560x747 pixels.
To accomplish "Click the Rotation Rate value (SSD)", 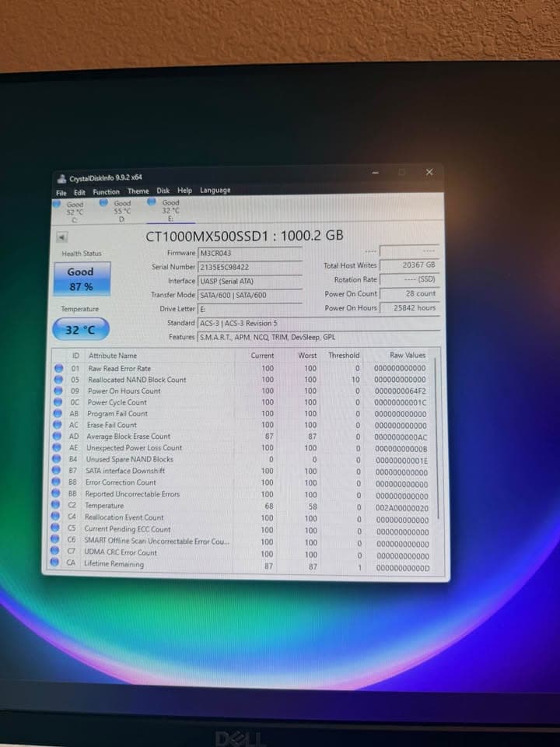I will [x=409, y=279].
